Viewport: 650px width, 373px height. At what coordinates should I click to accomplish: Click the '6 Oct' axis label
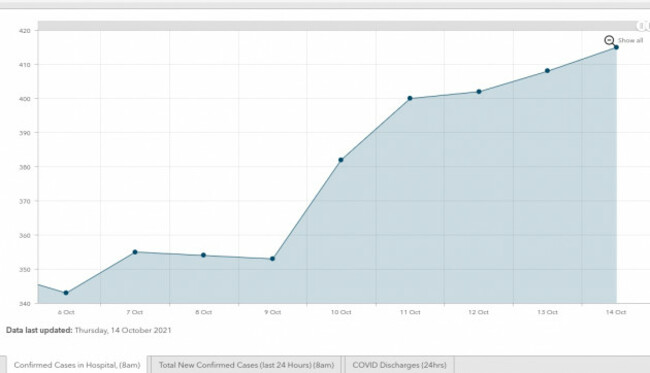[66, 312]
